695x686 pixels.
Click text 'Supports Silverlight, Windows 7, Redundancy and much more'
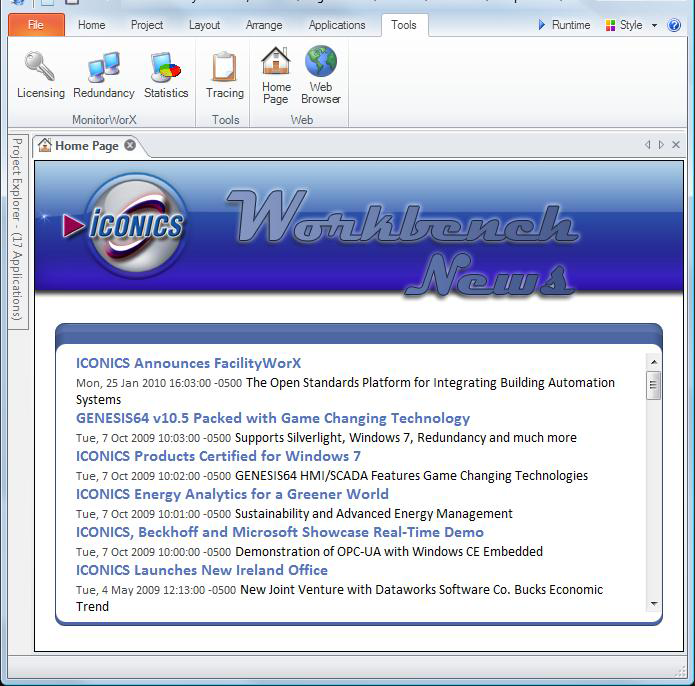[x=406, y=438]
